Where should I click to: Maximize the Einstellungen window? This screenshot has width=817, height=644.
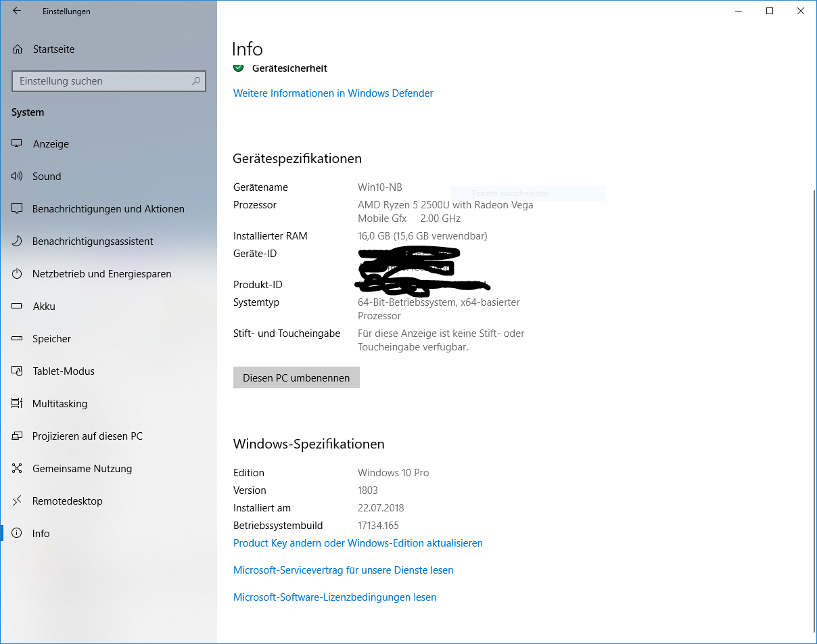[x=770, y=11]
